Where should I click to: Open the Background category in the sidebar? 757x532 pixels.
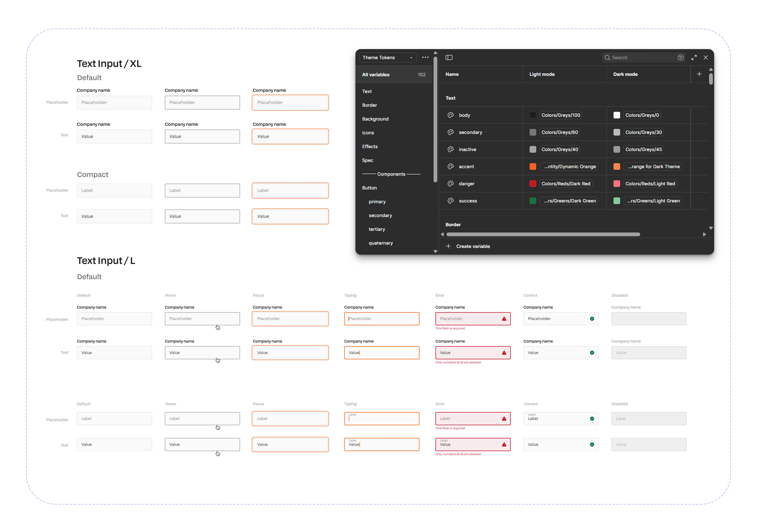(x=375, y=119)
